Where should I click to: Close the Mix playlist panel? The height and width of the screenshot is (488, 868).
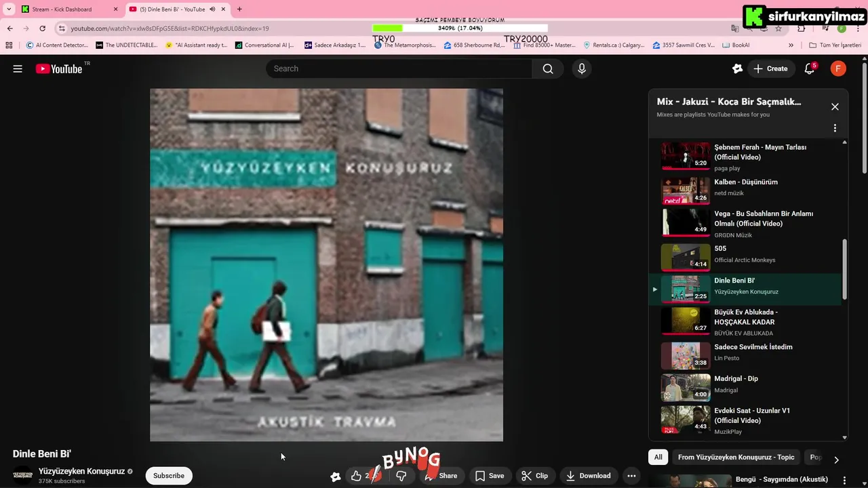835,106
